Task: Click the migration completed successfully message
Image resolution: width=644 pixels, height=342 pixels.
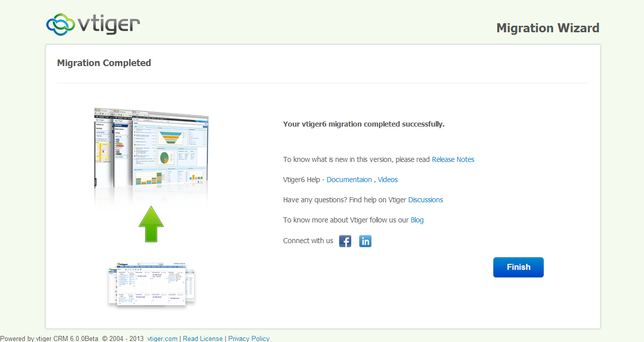Action: pos(363,124)
